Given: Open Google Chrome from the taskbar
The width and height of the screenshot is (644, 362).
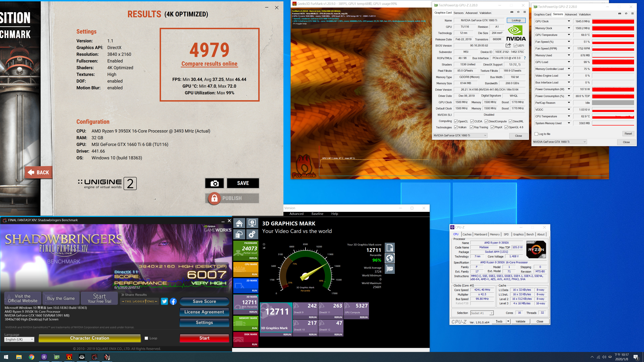Looking at the screenshot, I should [32, 357].
